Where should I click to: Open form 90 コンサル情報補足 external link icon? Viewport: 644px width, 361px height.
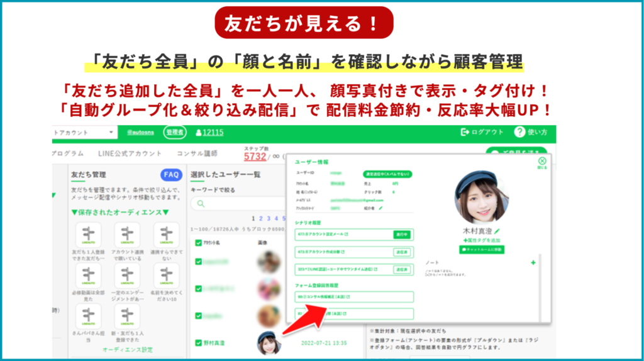[x=348, y=296]
